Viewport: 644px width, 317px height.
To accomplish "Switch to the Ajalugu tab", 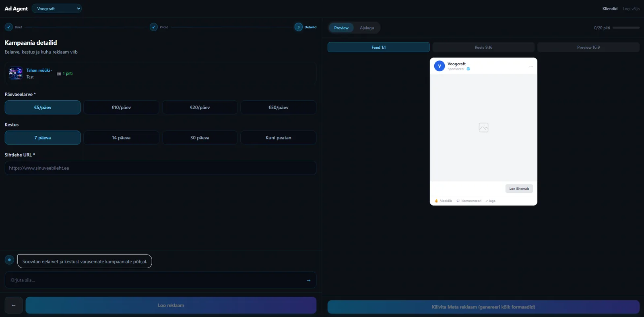I will 367,28.
